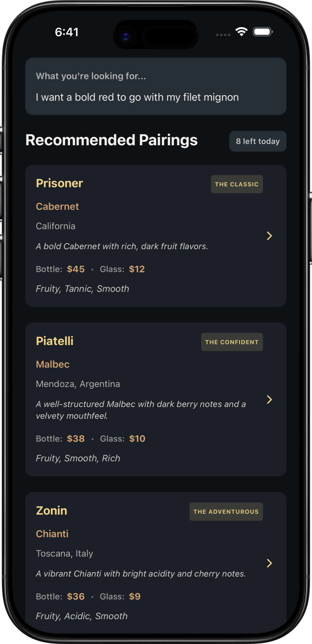Tap the Prisoner $45 bottle price
The image size is (312, 644).
pyautogui.click(x=76, y=269)
